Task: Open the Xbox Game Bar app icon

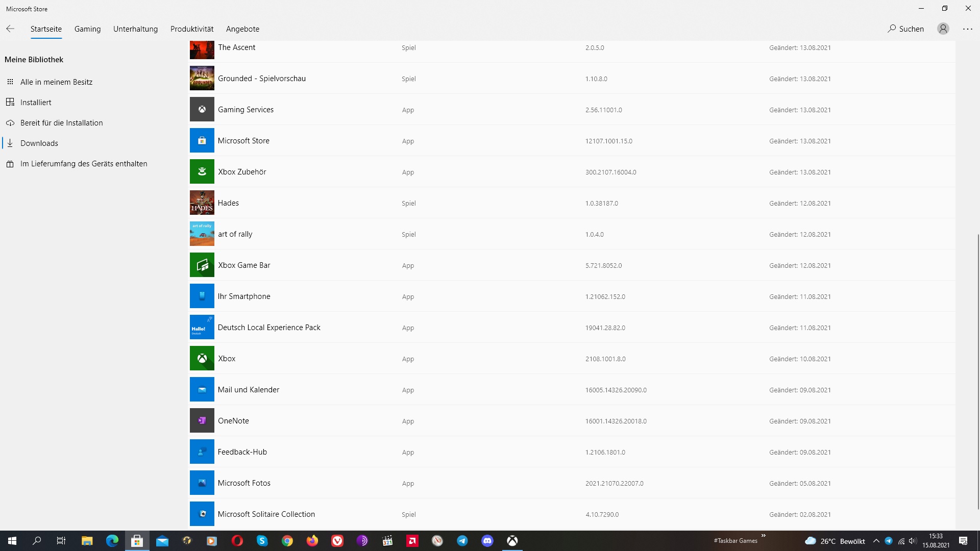Action: coord(202,265)
